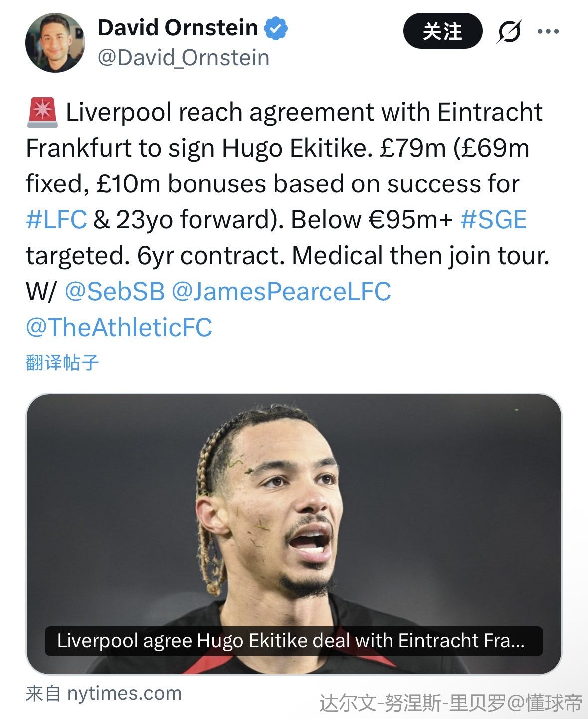Screen dimensions: 588x719
Task: Click the red siren emoji icon
Action: 43,112
